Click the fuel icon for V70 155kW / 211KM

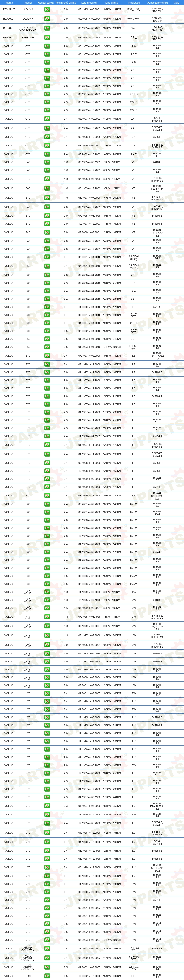[x=47, y=725]
